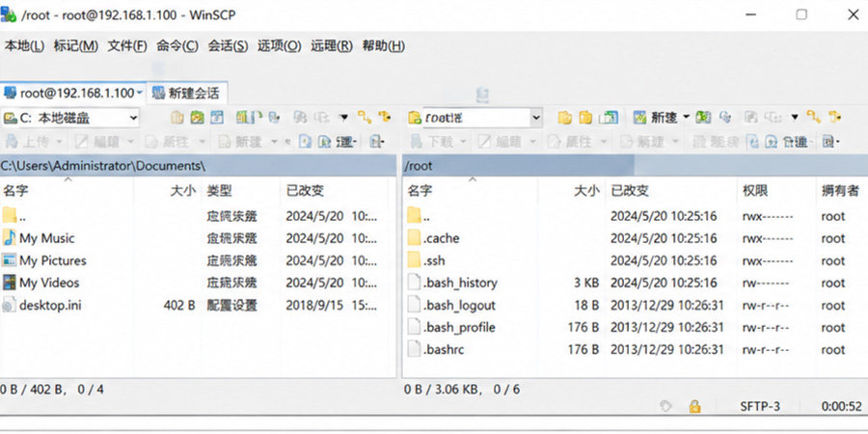Image resolution: width=868 pixels, height=434 pixels.
Task: Expand the 下载 download dropdown arrow
Action: click(462, 143)
